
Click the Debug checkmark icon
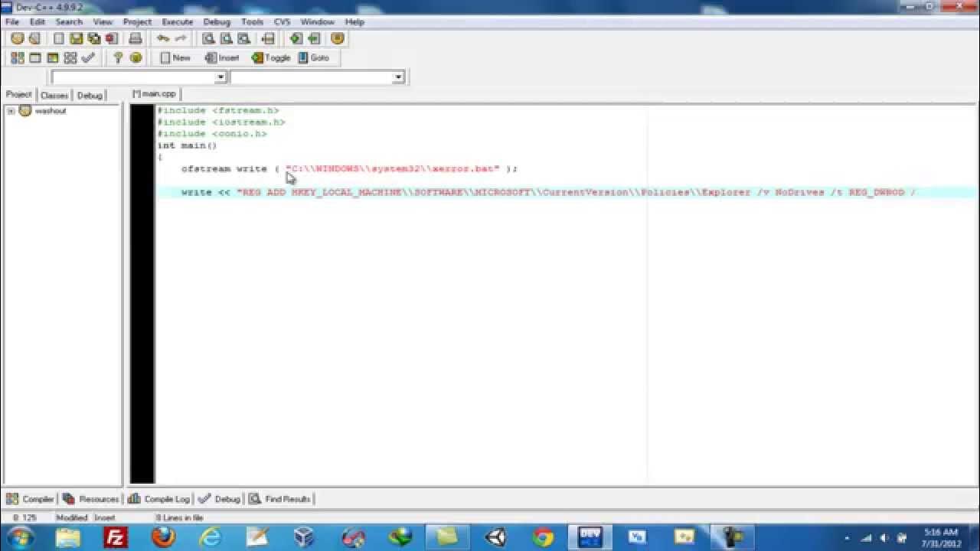coord(88,57)
